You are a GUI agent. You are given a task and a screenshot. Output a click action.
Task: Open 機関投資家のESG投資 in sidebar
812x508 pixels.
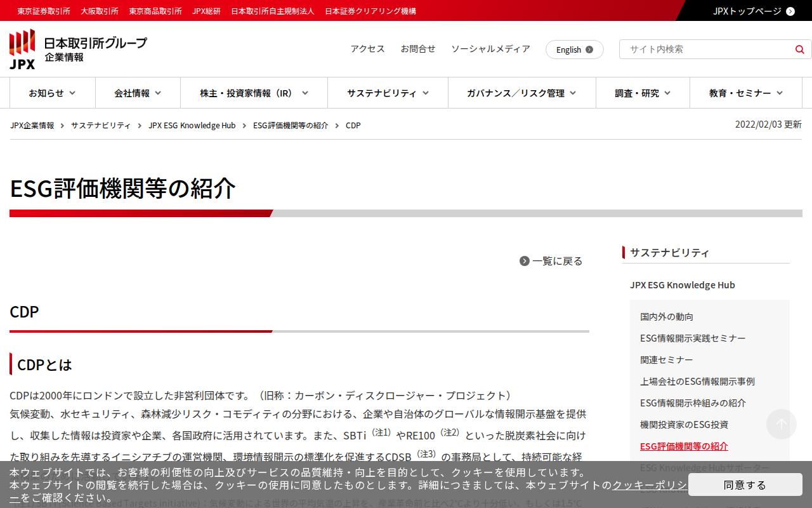[684, 424]
